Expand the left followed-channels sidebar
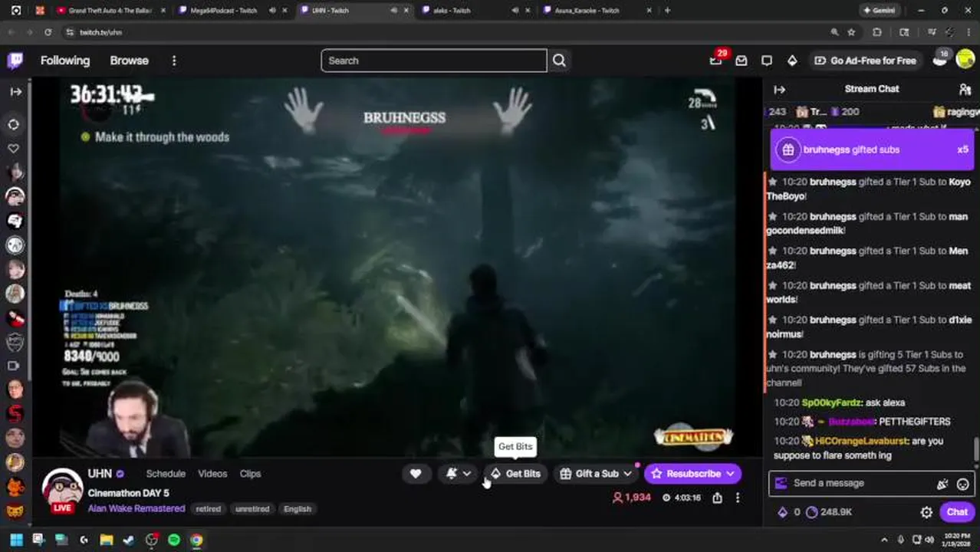The height and width of the screenshot is (552, 980). coord(15,91)
